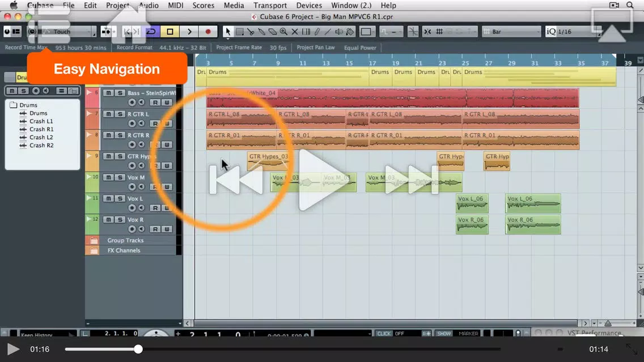
Task: Open the Devices menu
Action: tap(309, 5)
